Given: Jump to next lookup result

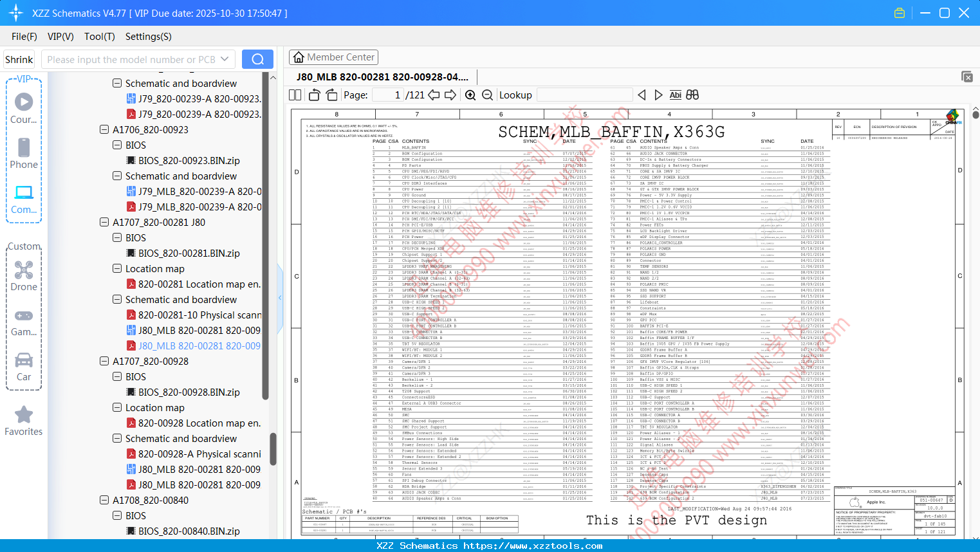Looking at the screenshot, I should (658, 95).
